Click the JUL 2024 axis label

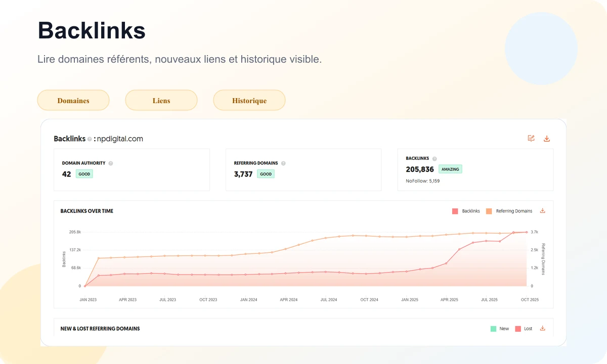pyautogui.click(x=329, y=300)
